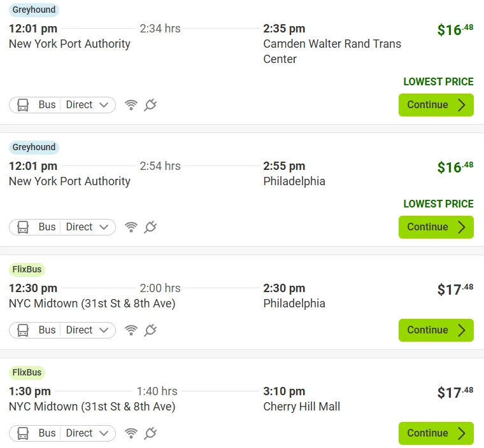
Task: Continue with 1:30 pm Cherry Hill Mall trip
Action: point(436,433)
